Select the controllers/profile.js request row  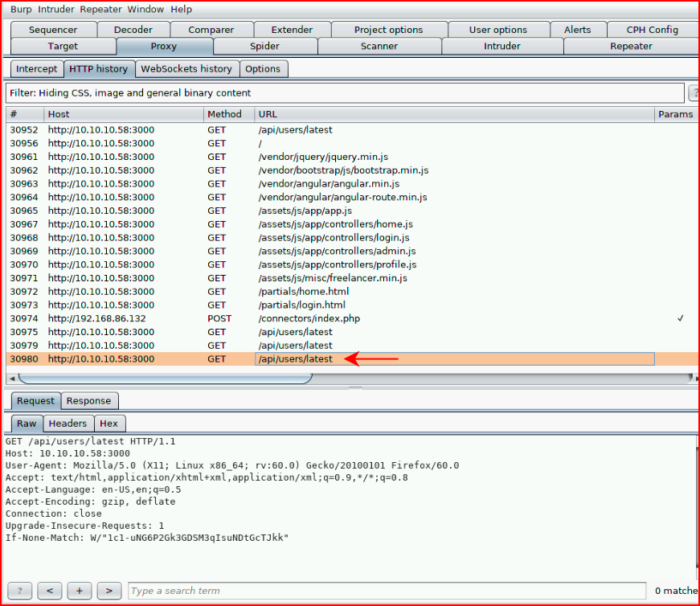[352, 264]
